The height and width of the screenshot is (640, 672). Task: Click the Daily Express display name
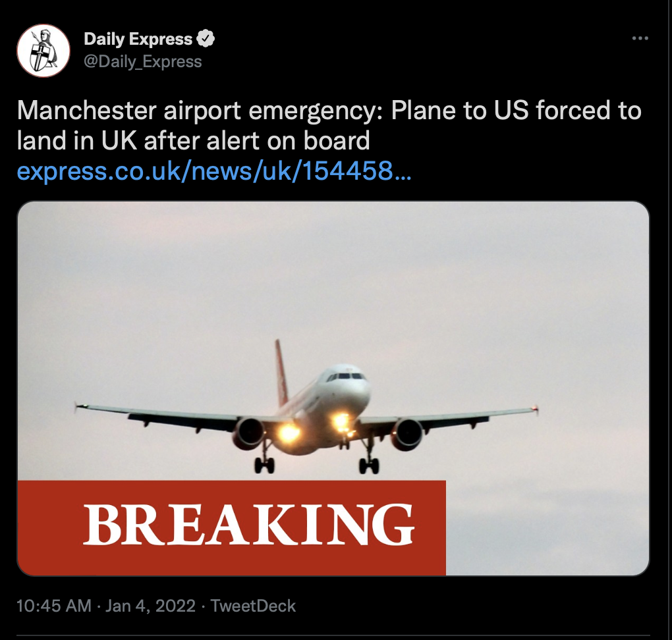coord(138,39)
